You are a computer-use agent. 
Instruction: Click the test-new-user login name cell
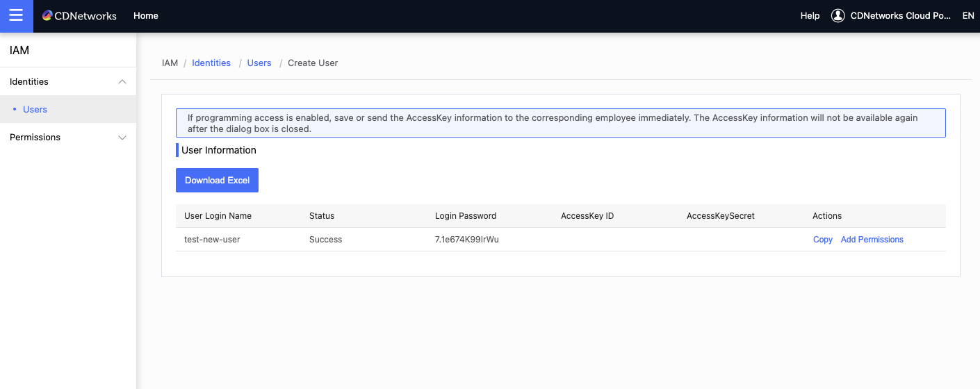pos(212,240)
